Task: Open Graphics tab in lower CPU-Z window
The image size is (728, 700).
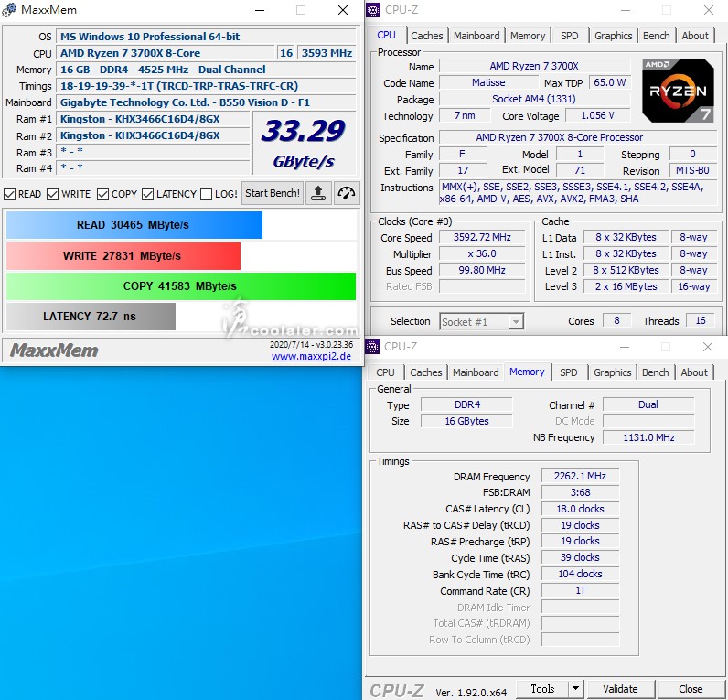Action: (x=613, y=372)
